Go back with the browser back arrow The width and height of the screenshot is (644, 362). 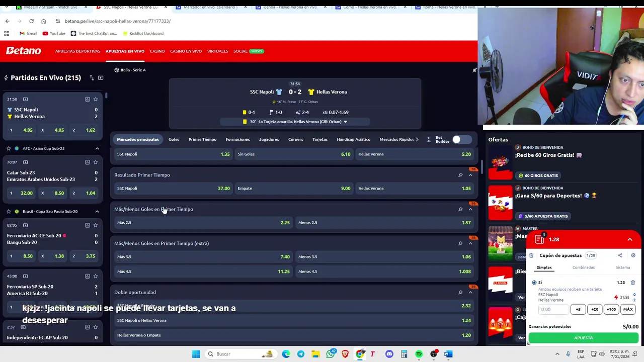tap(7, 21)
